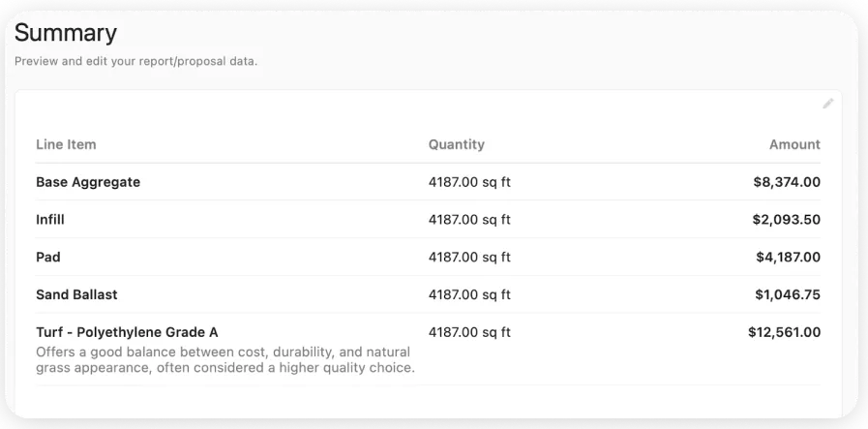
Task: Click the Infill quantity cell
Action: [x=469, y=220]
